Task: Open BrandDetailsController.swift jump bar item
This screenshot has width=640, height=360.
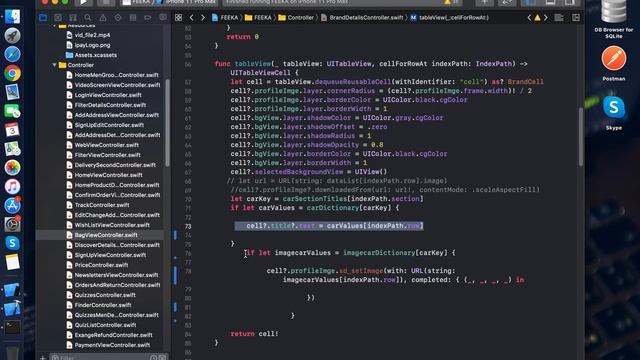Action: point(362,18)
